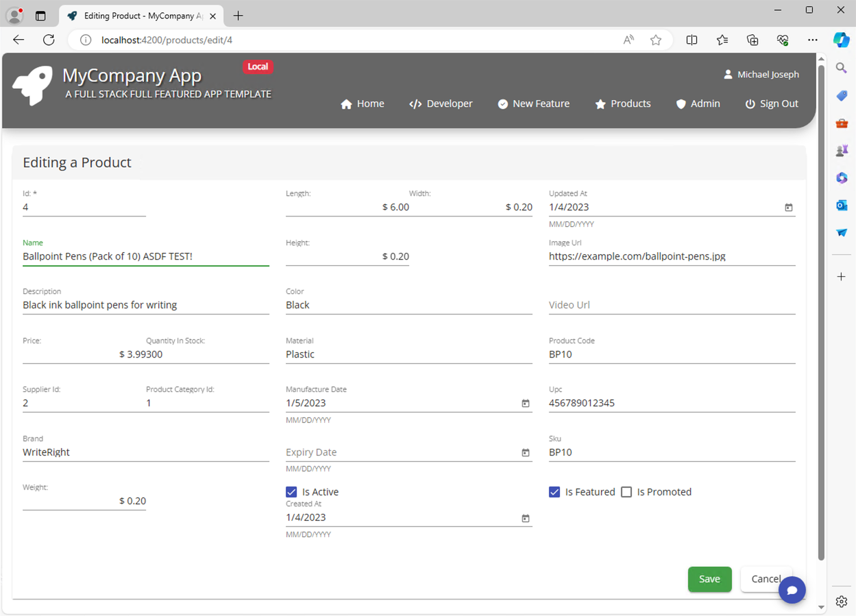Click the Supplier Id field
The height and width of the screenshot is (616, 856).
pyautogui.click(x=84, y=403)
